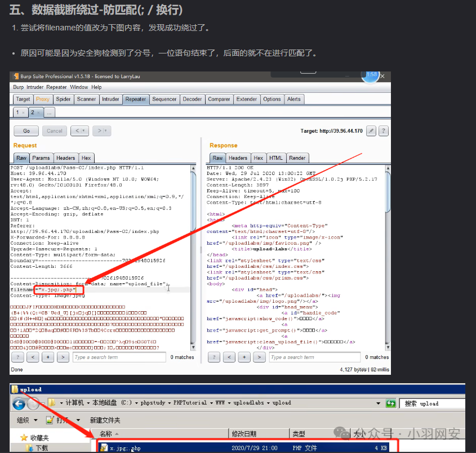The height and width of the screenshot is (453, 476).
Task: Open the address bar history dropdown arrow
Action: 378,403
